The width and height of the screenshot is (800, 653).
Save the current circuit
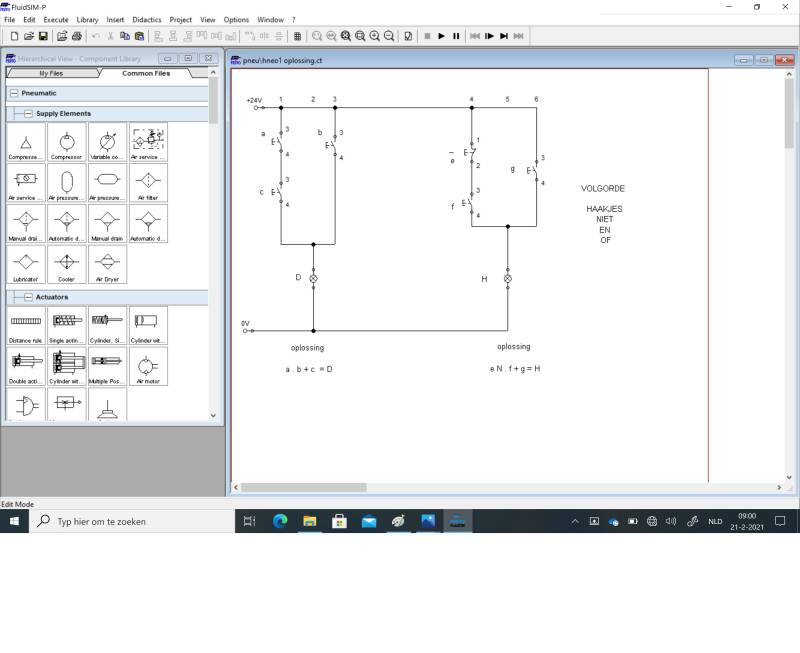pyautogui.click(x=45, y=36)
